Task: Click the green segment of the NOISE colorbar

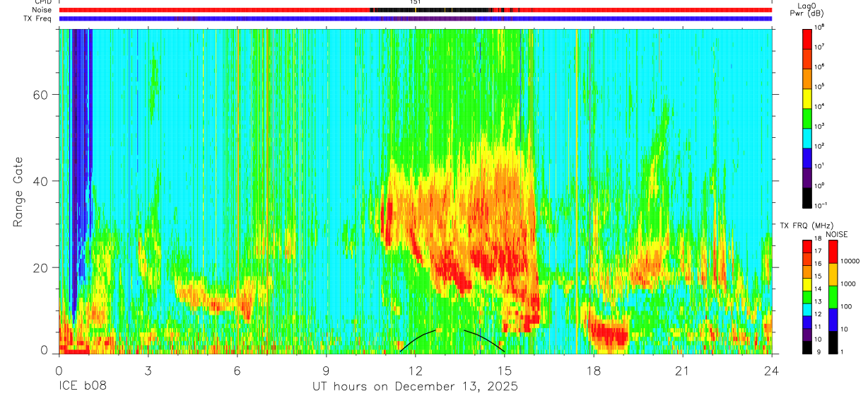Action: tap(833, 297)
